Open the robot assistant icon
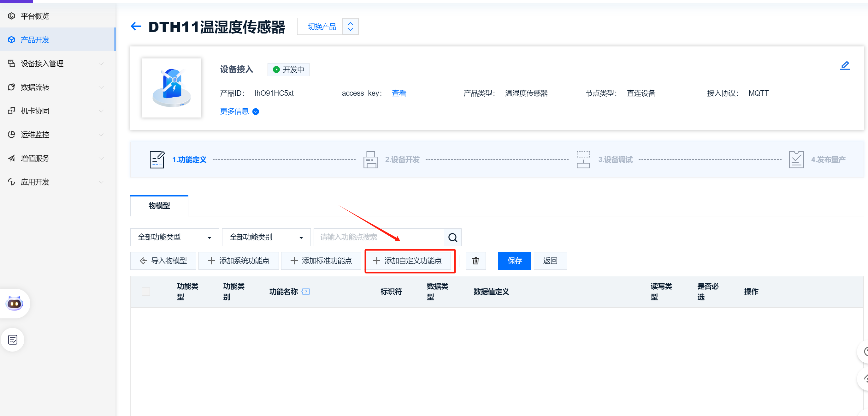This screenshot has width=868, height=416. 14,303
